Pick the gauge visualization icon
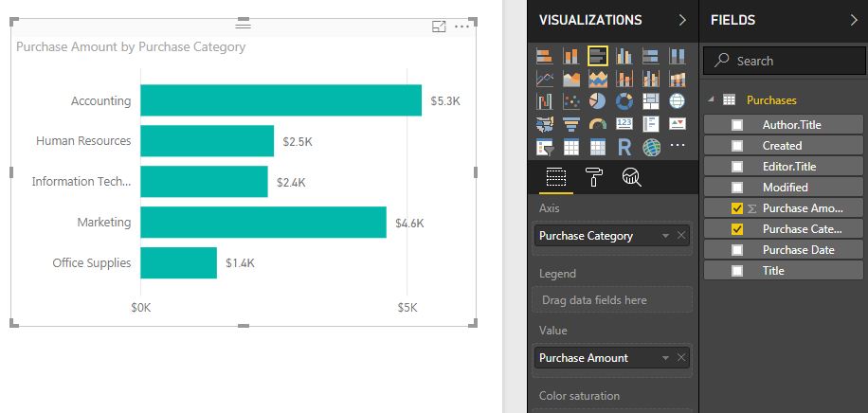The width and height of the screenshot is (868, 413). pyautogui.click(x=598, y=124)
